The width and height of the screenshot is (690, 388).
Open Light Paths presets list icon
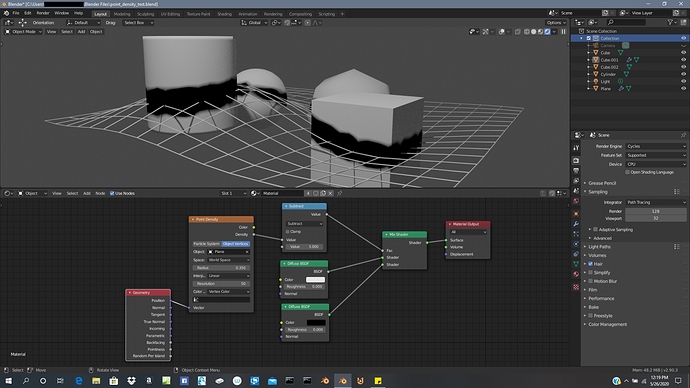click(x=677, y=247)
